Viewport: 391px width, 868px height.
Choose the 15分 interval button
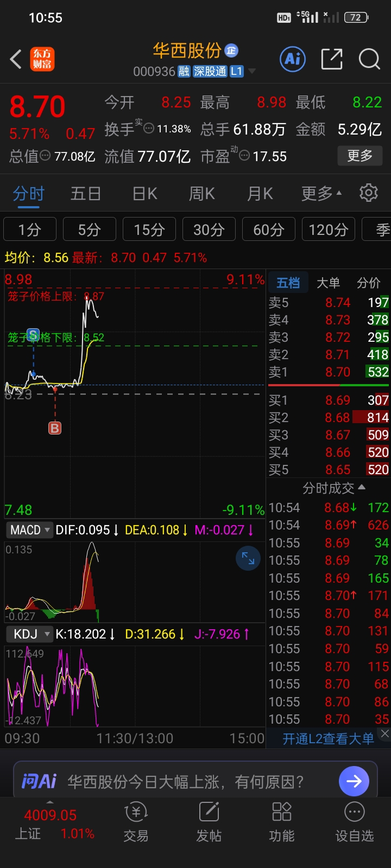tap(149, 229)
